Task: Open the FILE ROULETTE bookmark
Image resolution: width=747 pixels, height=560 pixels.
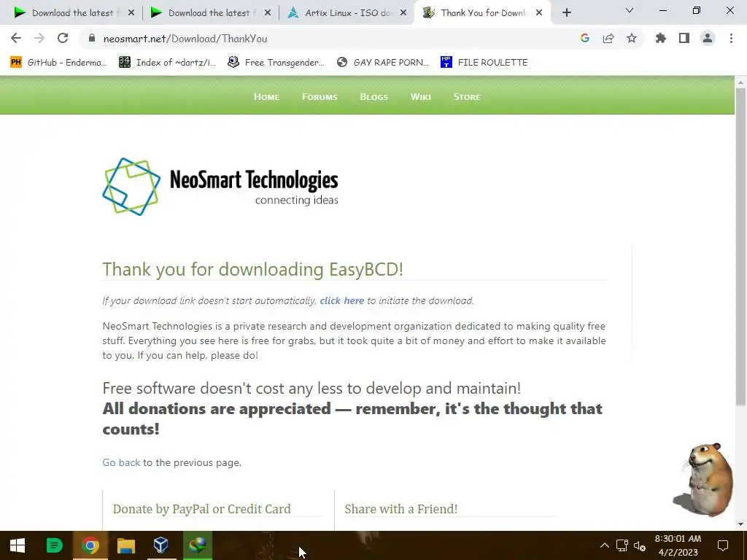Action: pyautogui.click(x=484, y=63)
